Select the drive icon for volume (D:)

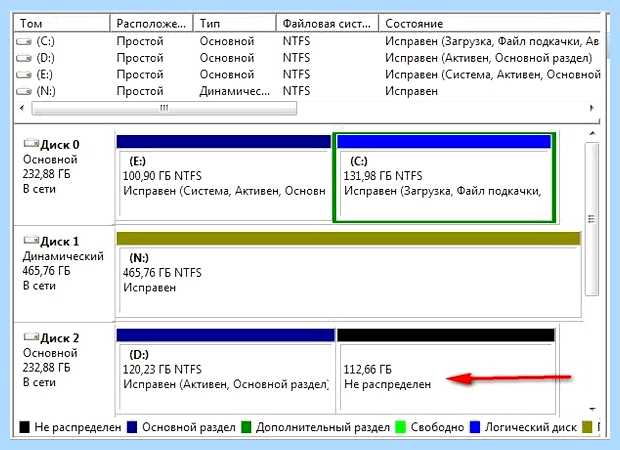24,58
